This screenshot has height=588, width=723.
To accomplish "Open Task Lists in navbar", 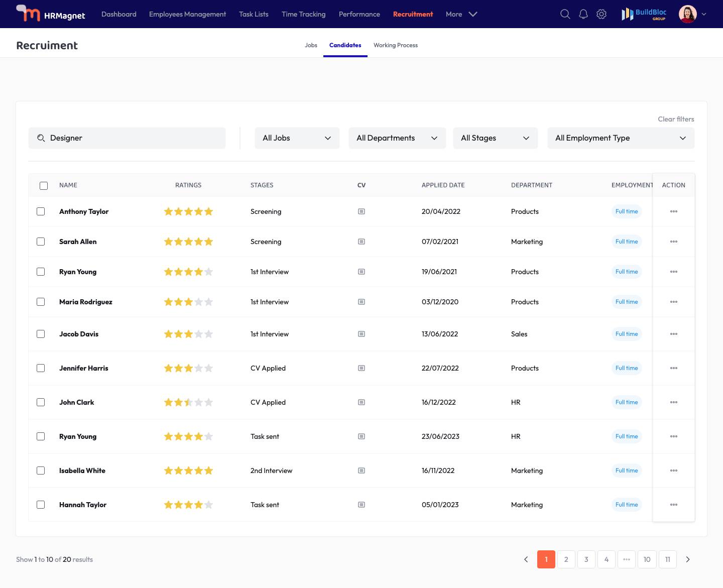I will click(254, 14).
